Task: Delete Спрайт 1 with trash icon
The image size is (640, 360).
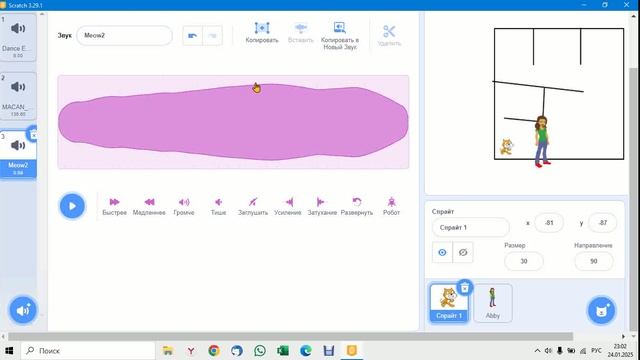Action: (464, 288)
